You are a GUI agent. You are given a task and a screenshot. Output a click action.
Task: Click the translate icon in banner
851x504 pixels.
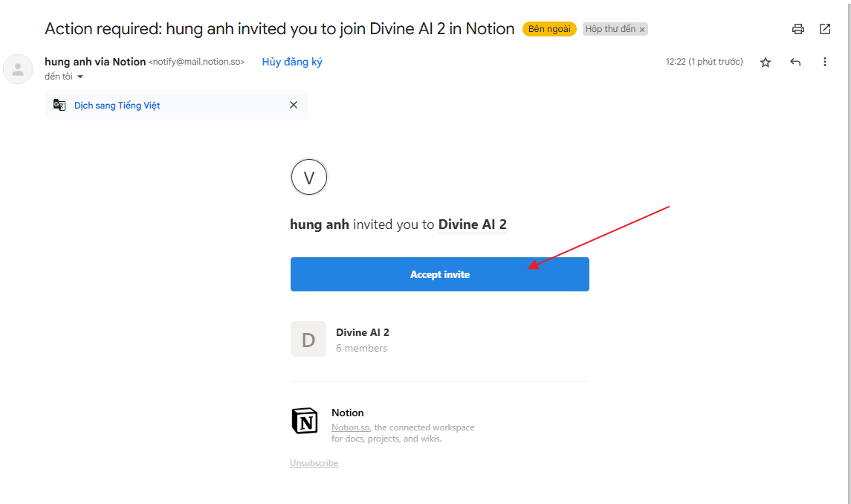coord(59,106)
